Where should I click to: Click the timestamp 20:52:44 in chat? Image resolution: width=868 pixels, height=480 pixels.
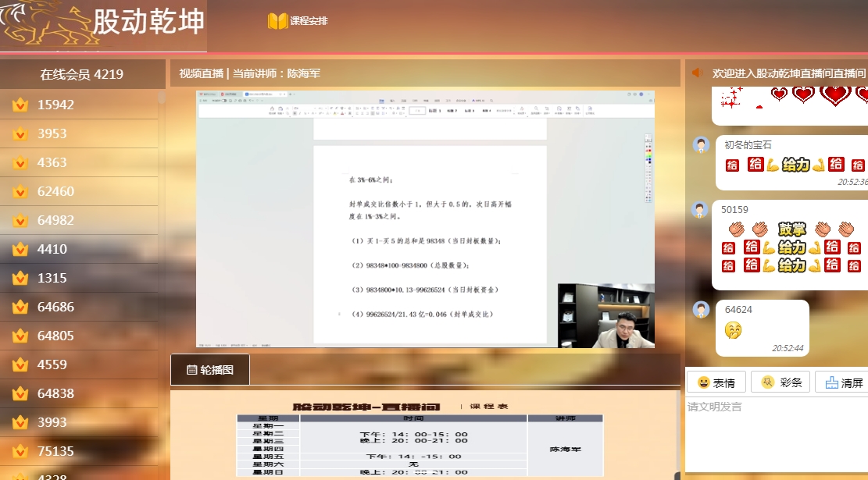click(788, 348)
